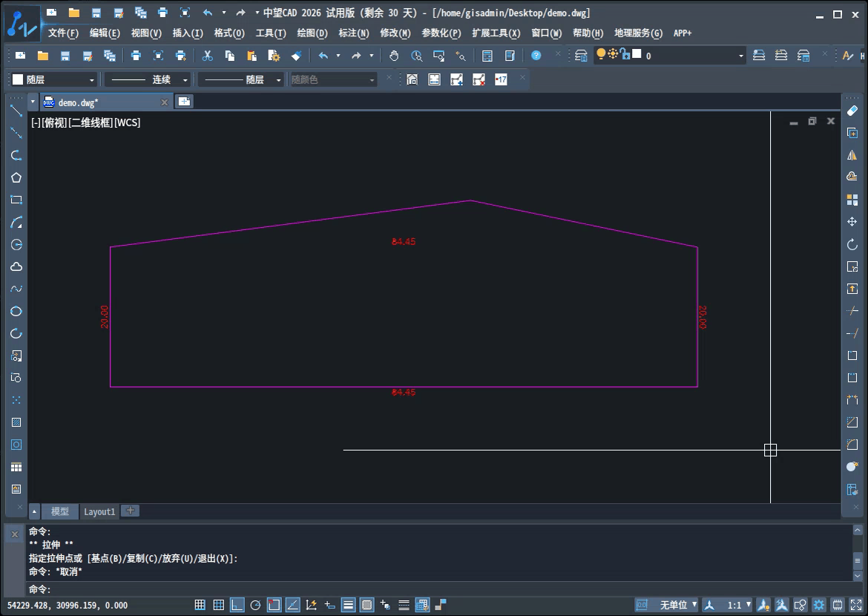868x616 pixels.
Task: Select the Erase tool in right toolbar
Action: click(852, 111)
